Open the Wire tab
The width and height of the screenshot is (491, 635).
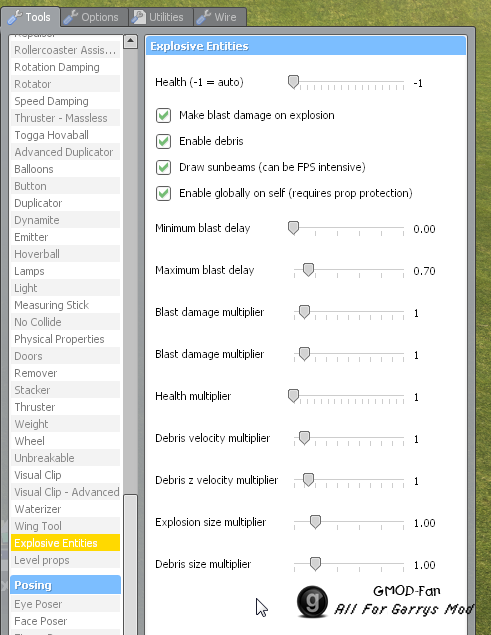(x=220, y=17)
